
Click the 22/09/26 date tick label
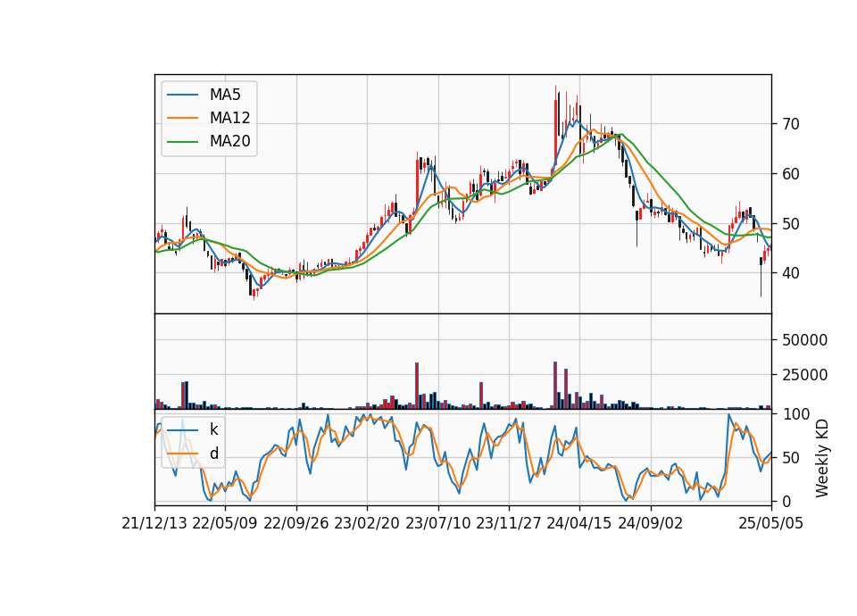296,523
